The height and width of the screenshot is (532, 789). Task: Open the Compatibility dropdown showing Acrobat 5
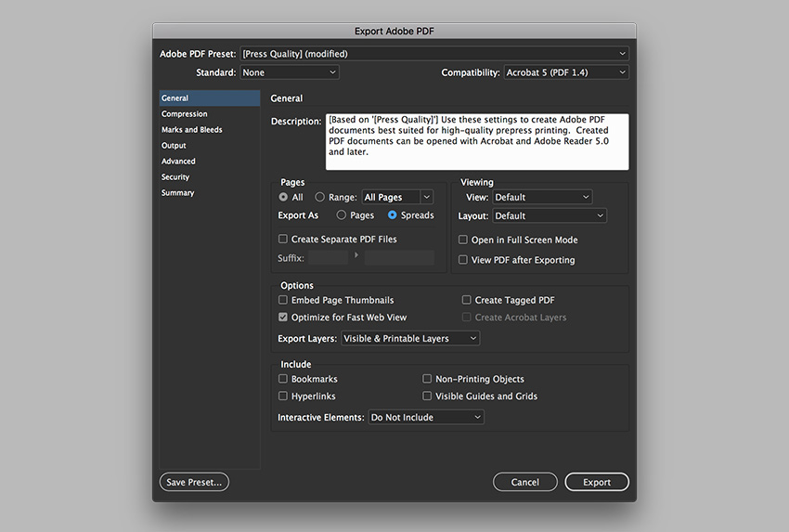pyautogui.click(x=566, y=72)
